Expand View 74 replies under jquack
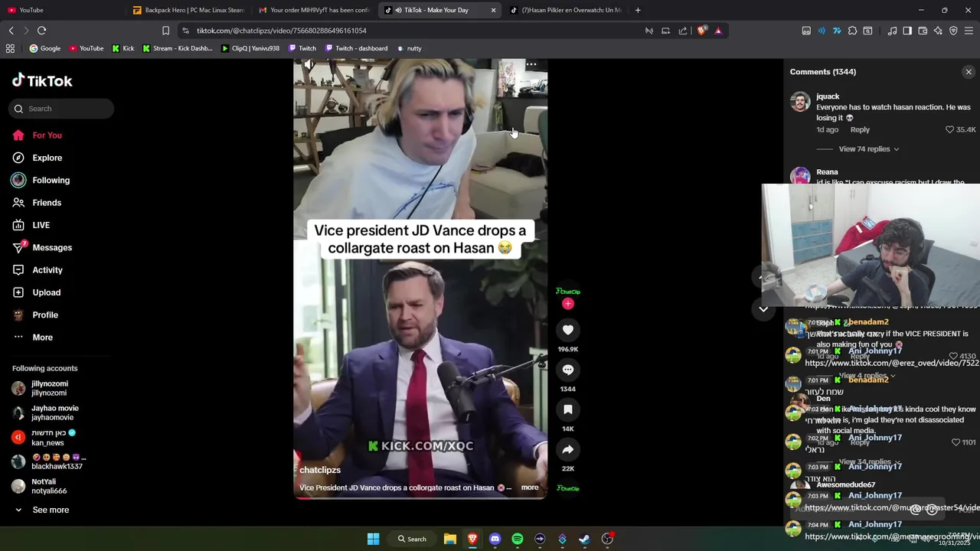 [x=869, y=149]
